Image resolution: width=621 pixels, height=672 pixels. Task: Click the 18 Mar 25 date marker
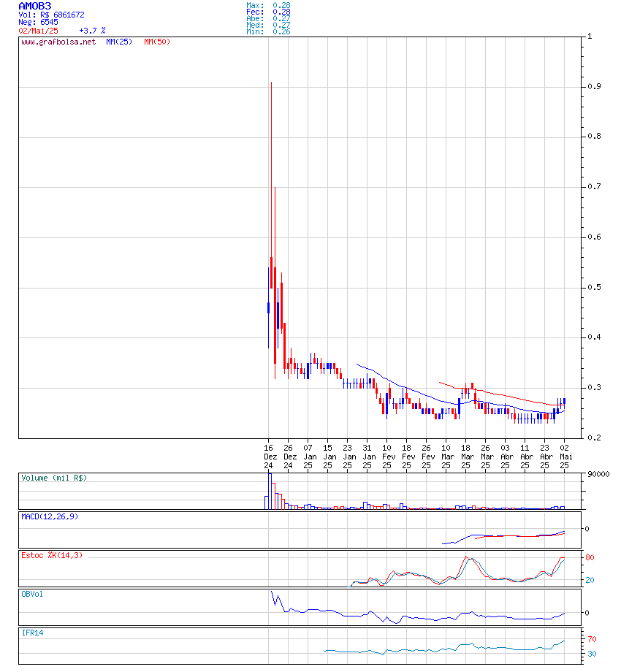[x=467, y=457]
